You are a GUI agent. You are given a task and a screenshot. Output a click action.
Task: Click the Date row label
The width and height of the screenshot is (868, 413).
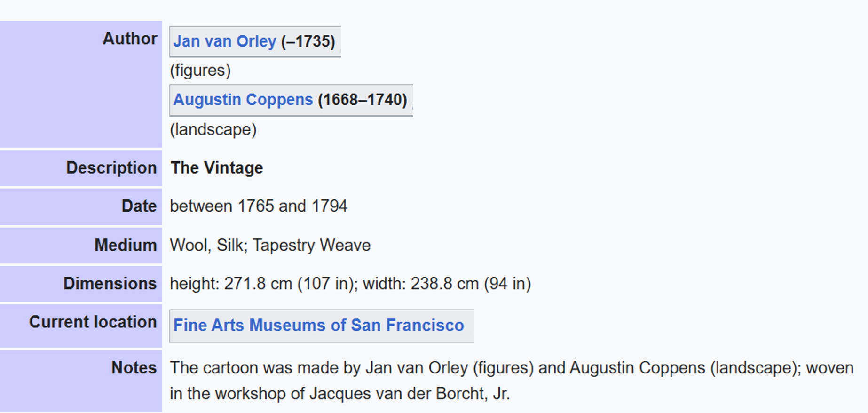click(x=139, y=206)
